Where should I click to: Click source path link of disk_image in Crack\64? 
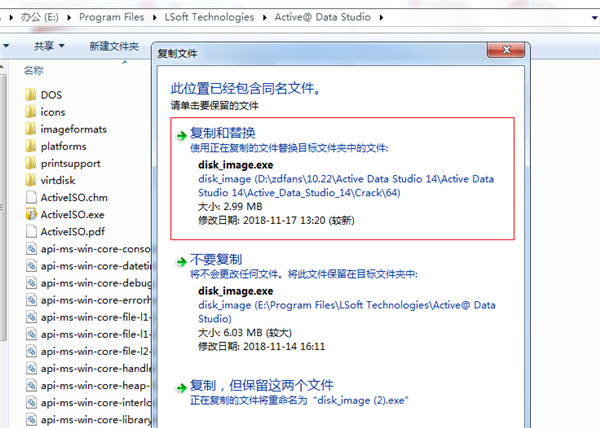tap(346, 186)
